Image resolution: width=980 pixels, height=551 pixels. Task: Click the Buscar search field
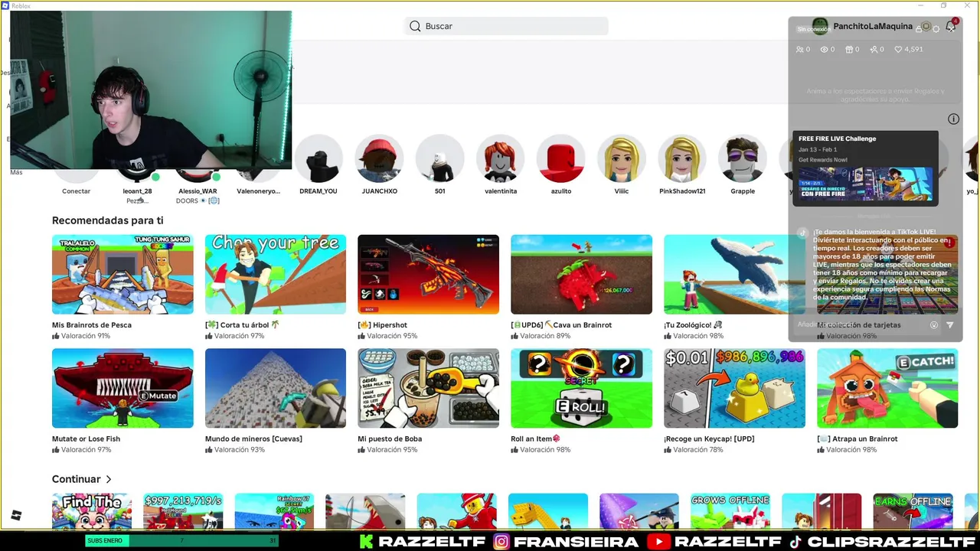point(506,26)
